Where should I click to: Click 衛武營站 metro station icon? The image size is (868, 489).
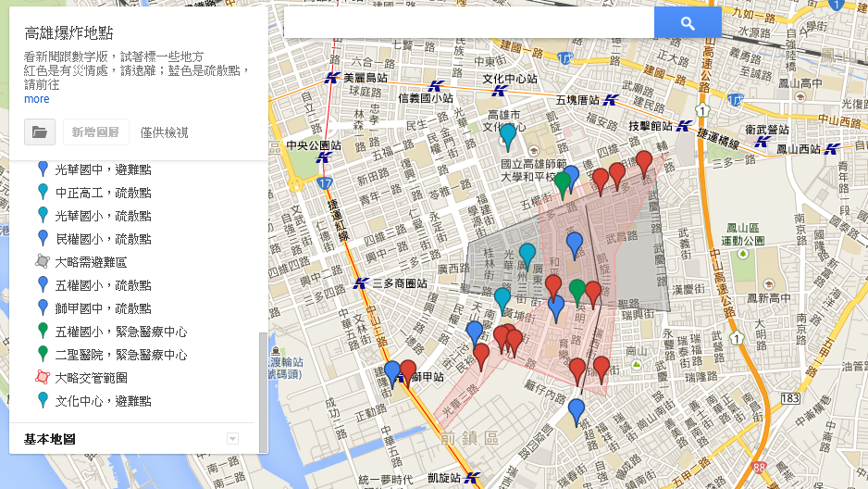point(763,141)
